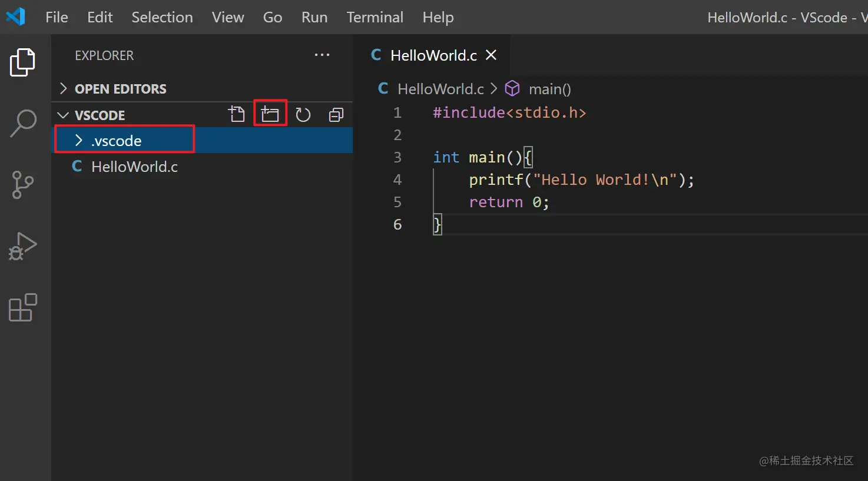Screen dimensions: 868x481
Task: Click main() in the breadcrumb path
Action: coord(550,89)
